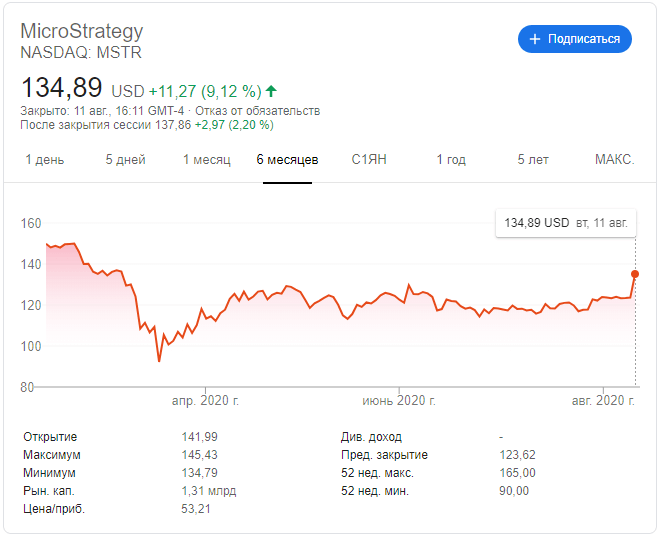Open the МАКС. full history tab

pyautogui.click(x=614, y=160)
